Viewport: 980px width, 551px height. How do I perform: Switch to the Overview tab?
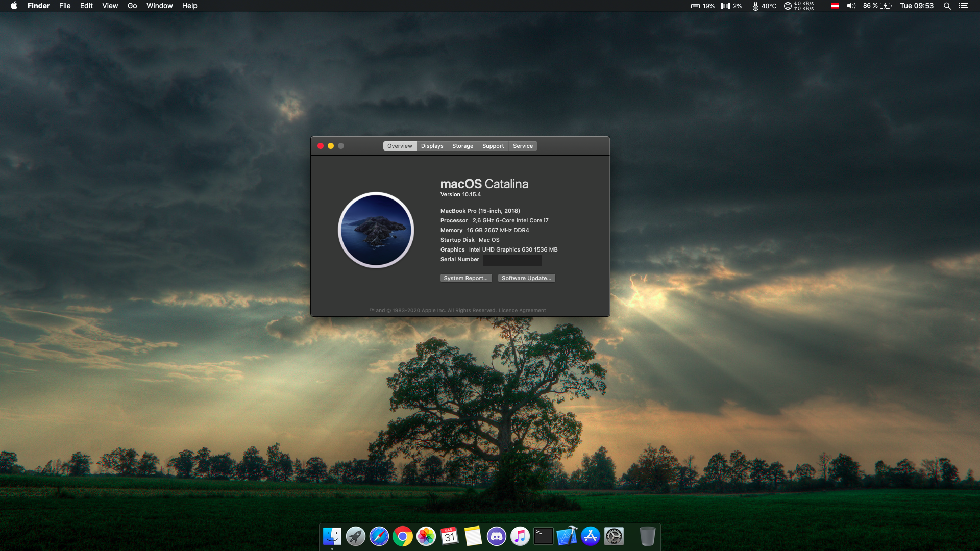click(x=400, y=146)
